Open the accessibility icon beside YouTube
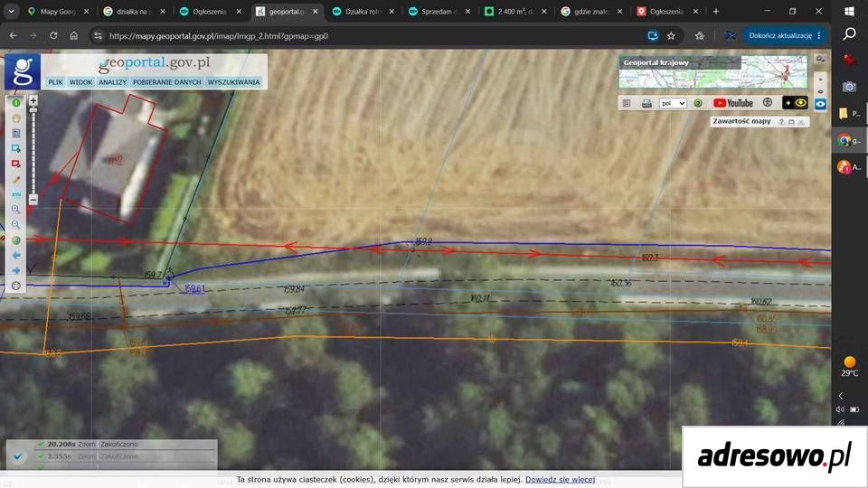The height and width of the screenshot is (488, 868). [x=768, y=103]
